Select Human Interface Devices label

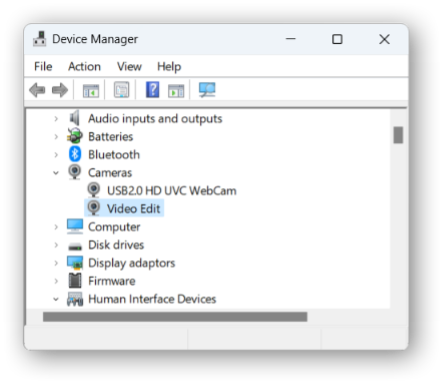click(152, 299)
